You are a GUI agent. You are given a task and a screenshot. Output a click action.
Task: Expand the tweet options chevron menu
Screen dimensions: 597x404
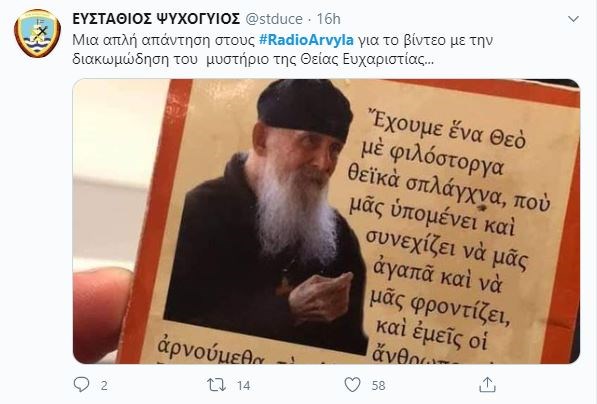(x=573, y=19)
